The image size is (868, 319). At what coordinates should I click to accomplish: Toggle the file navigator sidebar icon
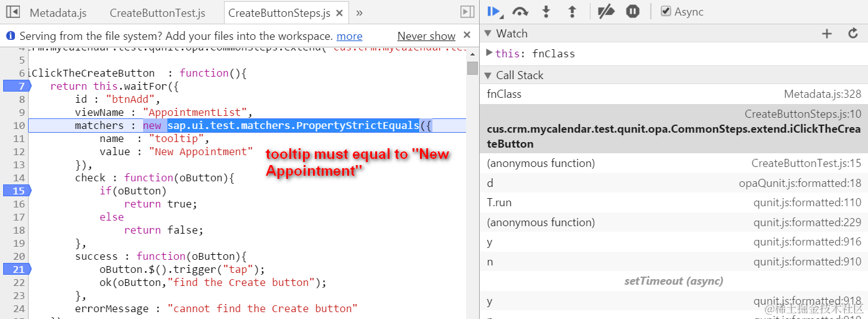pyautogui.click(x=12, y=12)
